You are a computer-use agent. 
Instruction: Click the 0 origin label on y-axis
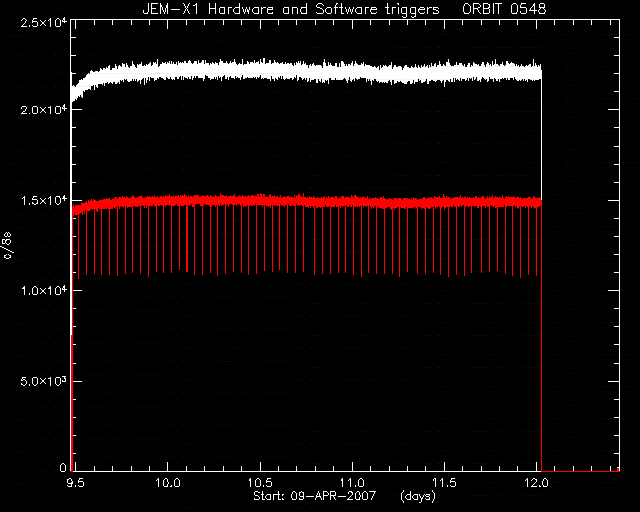coord(63,467)
